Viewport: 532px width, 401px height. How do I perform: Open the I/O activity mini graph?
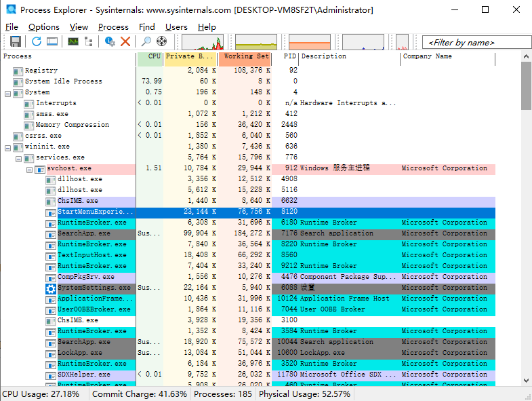tap(363, 42)
